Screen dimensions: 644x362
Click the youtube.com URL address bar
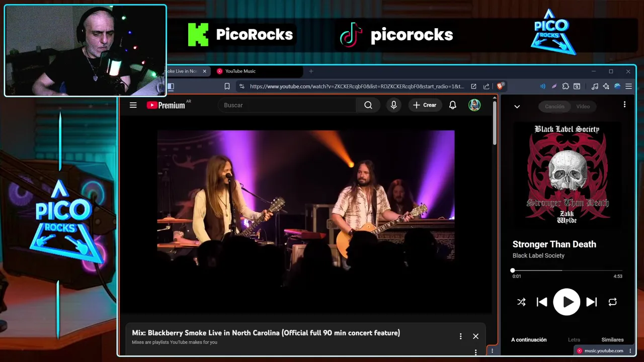pos(357,86)
